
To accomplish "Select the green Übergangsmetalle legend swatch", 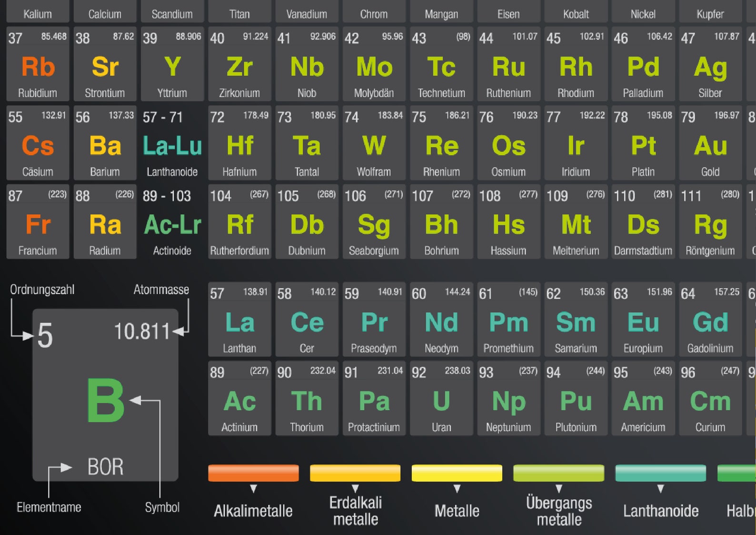I will [x=559, y=473].
